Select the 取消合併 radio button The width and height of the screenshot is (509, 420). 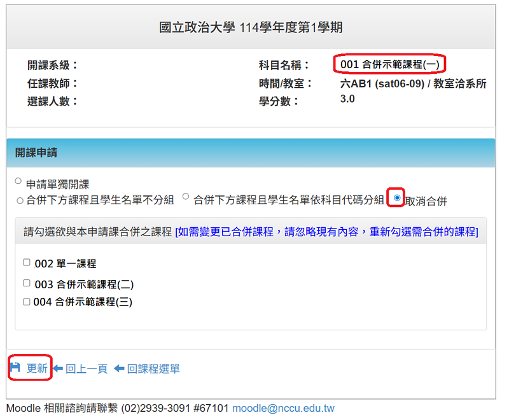click(396, 198)
